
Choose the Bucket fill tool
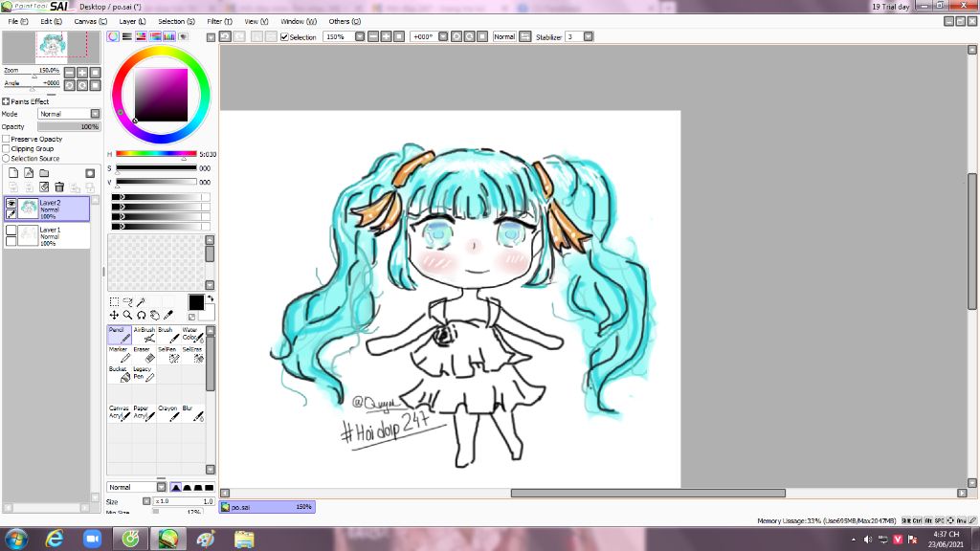(119, 374)
